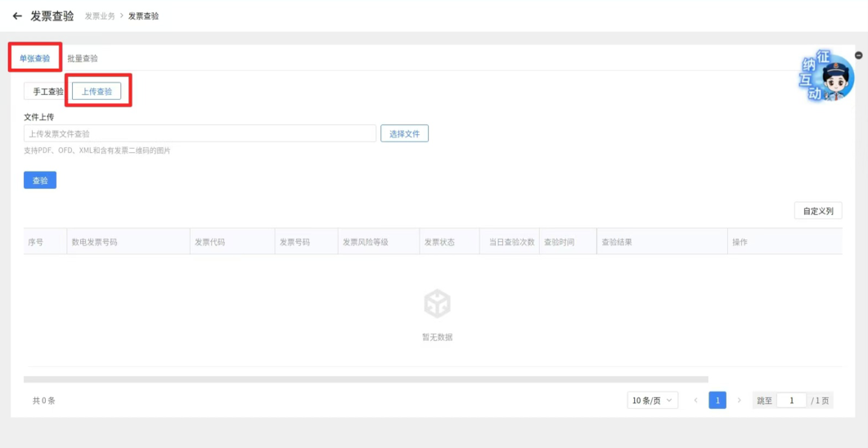Open 自定义列 column settings
Image resolution: width=868 pixels, height=448 pixels.
pyautogui.click(x=818, y=211)
